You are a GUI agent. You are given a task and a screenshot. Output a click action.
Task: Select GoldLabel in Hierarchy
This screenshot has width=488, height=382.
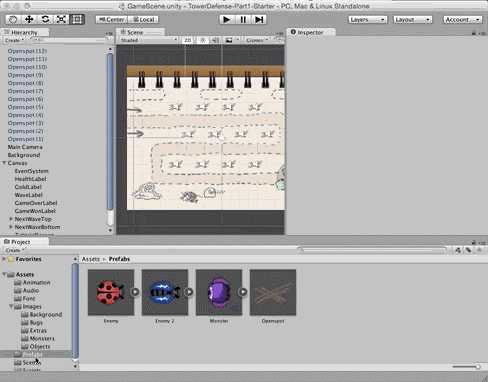point(28,187)
